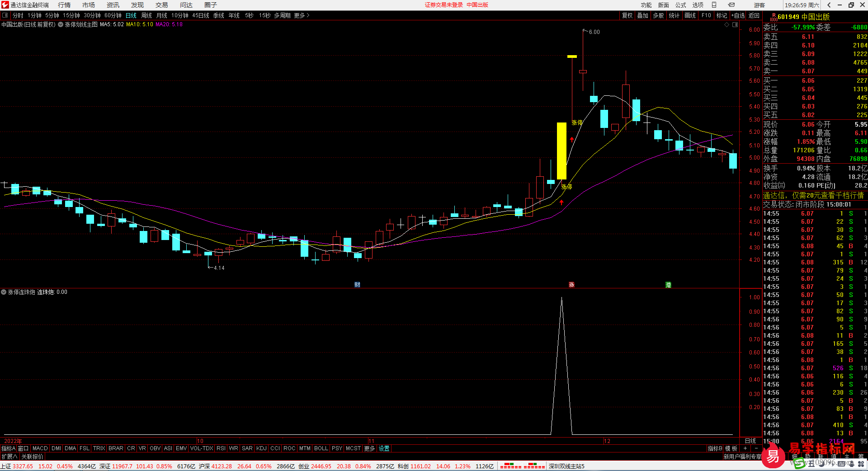Click the red 涨 marker on the timeline
This screenshot has width=868, height=471.
(x=571, y=285)
